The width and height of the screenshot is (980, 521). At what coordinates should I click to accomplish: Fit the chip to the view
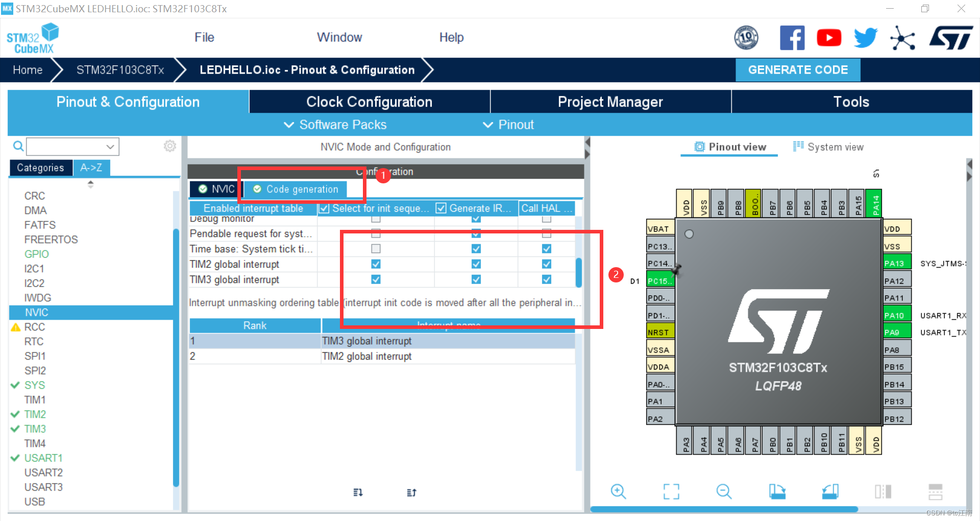[x=671, y=491]
